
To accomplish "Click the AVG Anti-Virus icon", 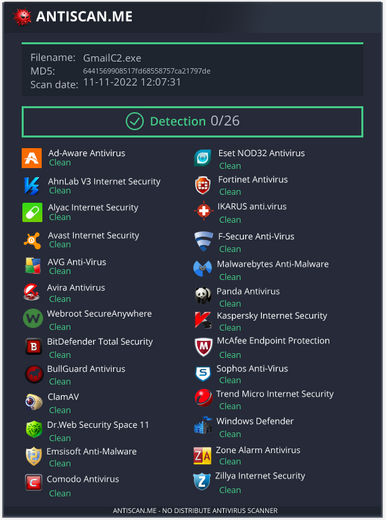I will [33, 266].
